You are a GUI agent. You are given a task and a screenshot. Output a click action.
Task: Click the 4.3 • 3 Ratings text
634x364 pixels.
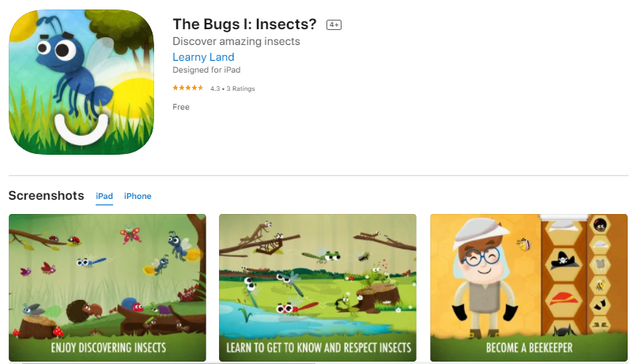[x=232, y=88]
